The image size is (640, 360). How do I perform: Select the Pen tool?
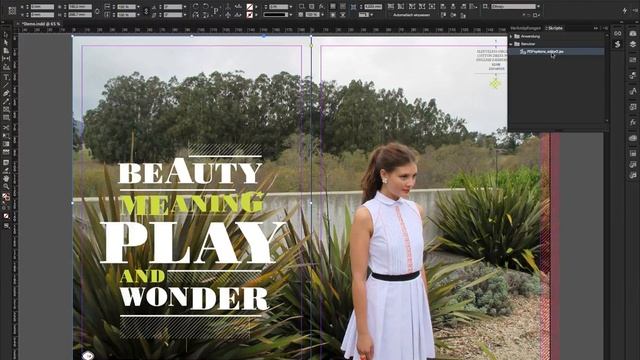6,93
